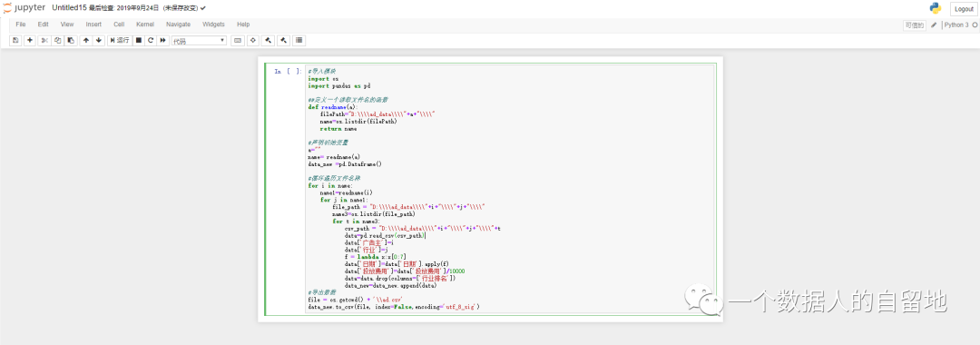Viewport: 980px width, 345px height.
Task: Click the 'return name' code line
Action: 338,128
